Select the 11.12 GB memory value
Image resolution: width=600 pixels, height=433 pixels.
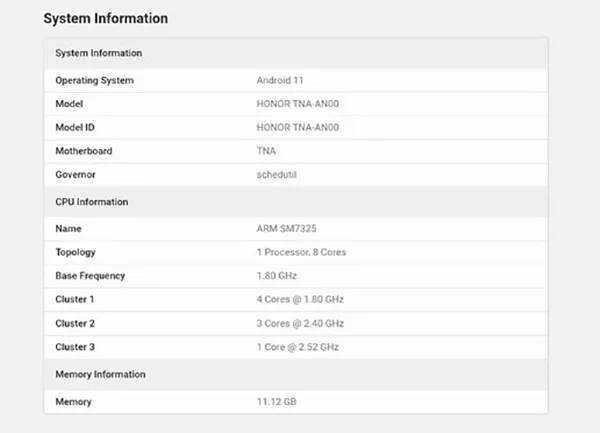click(276, 401)
